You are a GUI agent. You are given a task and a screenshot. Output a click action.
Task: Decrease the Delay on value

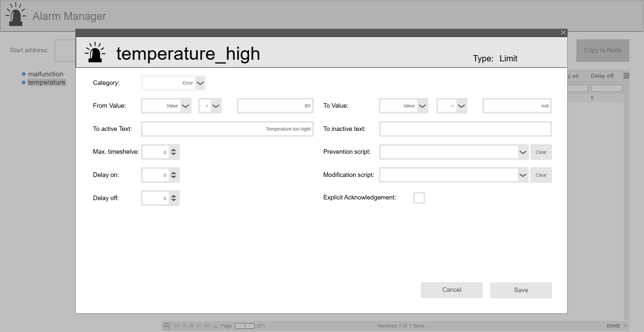174,177
